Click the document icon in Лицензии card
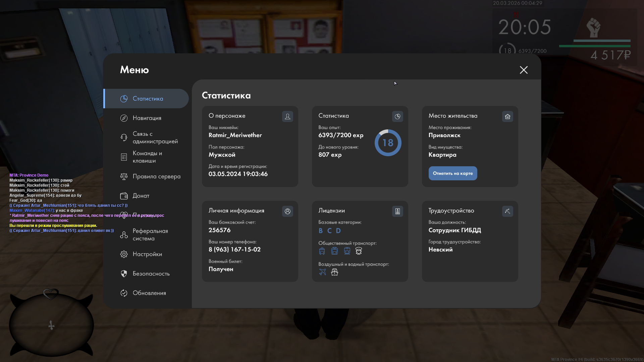The width and height of the screenshot is (644, 362). coord(397,211)
